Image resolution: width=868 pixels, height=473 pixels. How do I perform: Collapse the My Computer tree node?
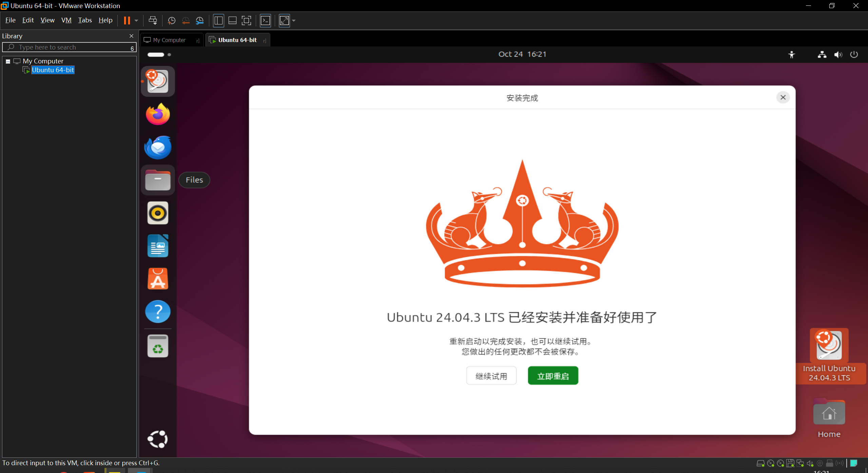8,61
